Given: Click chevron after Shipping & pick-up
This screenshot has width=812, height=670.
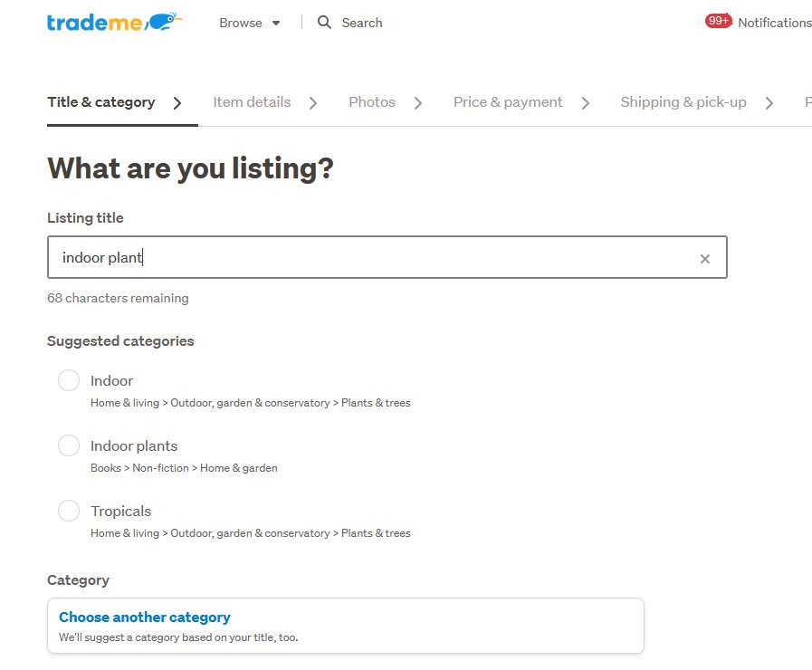Looking at the screenshot, I should pyautogui.click(x=769, y=103).
